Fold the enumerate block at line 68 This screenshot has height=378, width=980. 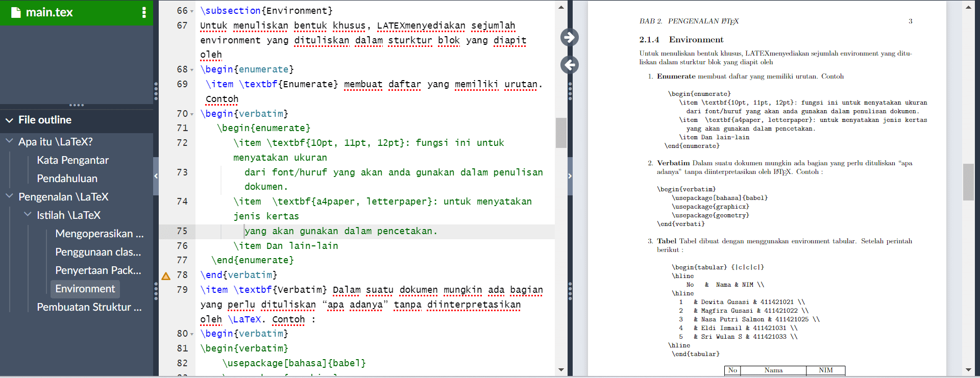pyautogui.click(x=192, y=70)
